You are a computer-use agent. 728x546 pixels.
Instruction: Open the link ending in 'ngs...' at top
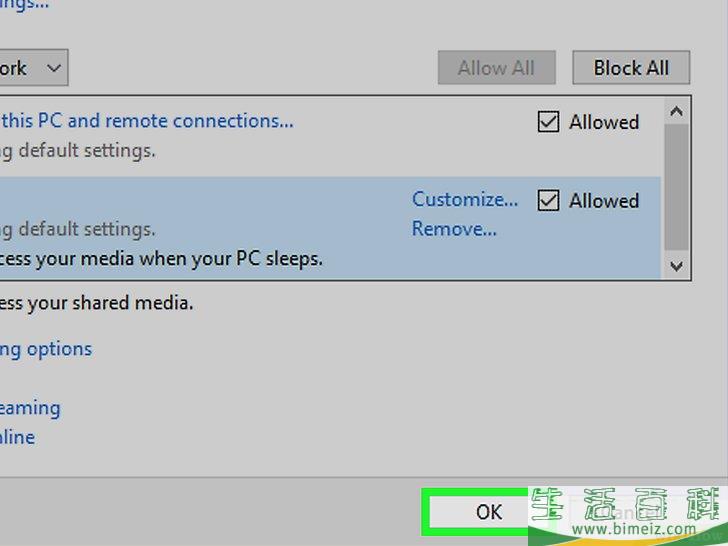coord(25,5)
